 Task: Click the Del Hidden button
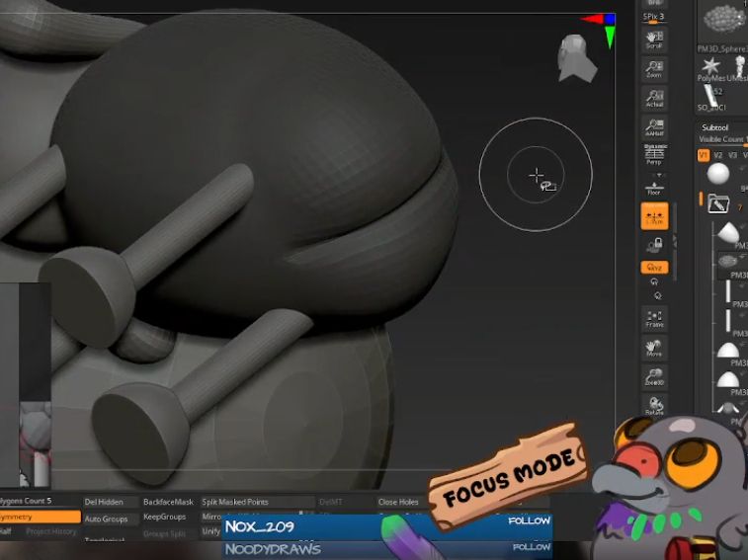coord(104,502)
